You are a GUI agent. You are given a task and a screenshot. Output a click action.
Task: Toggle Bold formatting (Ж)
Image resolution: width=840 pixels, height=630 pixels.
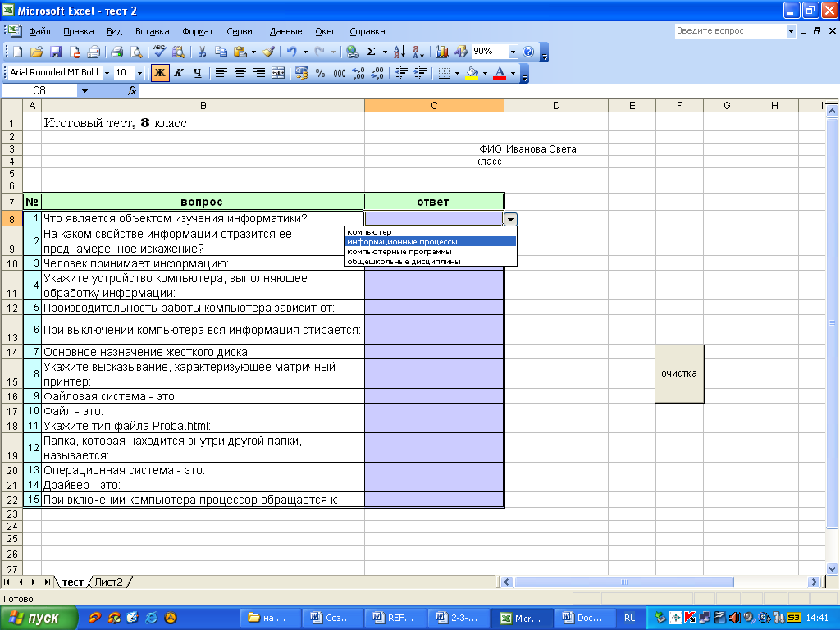160,73
